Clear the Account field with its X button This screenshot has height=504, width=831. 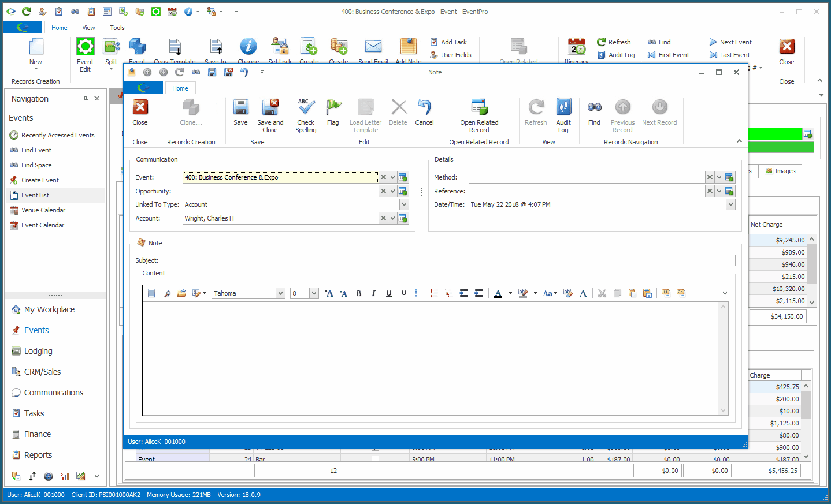click(x=383, y=218)
